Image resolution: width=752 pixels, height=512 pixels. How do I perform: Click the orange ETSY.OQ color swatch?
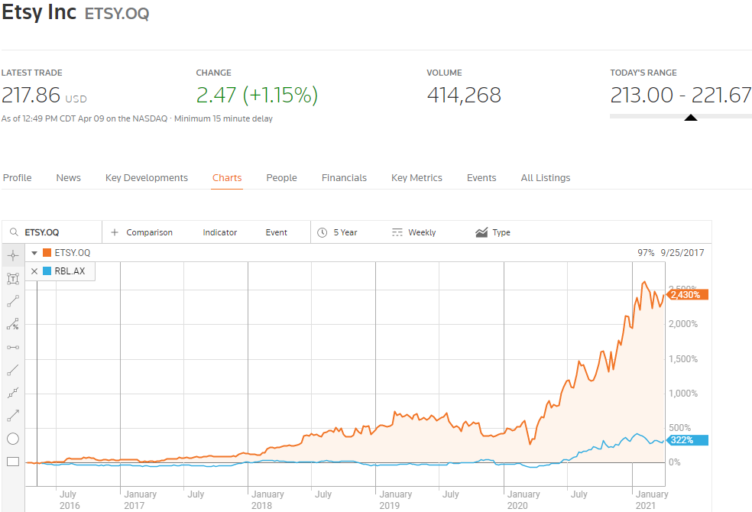tap(47, 253)
